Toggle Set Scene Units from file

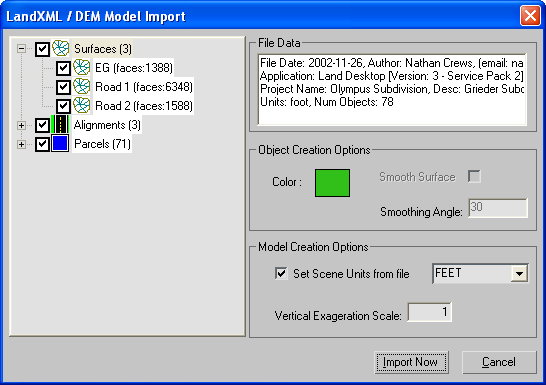point(281,273)
